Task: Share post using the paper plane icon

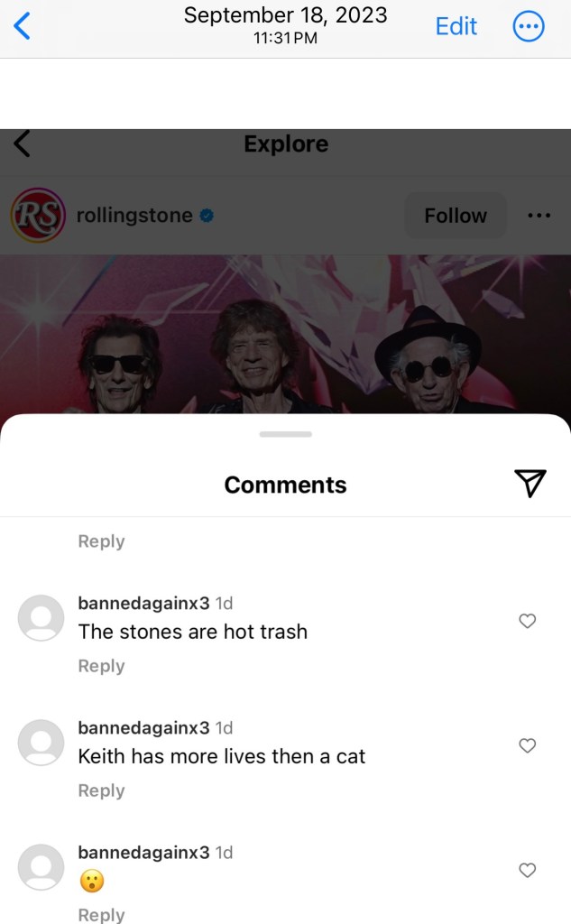Action: (x=530, y=484)
